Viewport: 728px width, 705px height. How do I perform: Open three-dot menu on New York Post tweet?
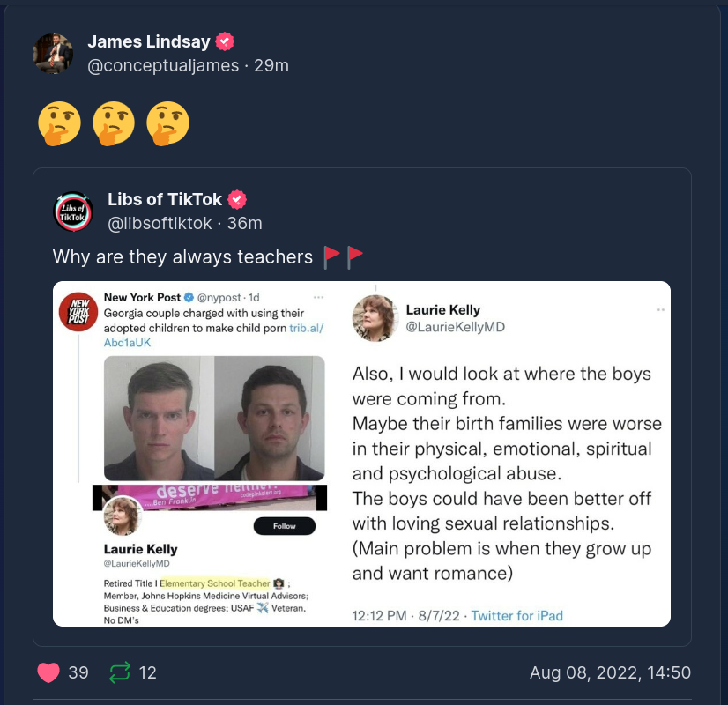318,297
